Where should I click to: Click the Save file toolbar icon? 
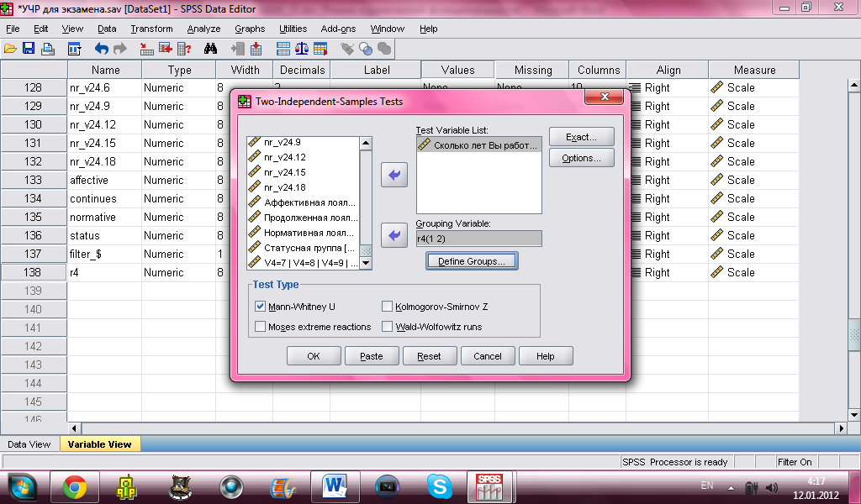click(29, 49)
